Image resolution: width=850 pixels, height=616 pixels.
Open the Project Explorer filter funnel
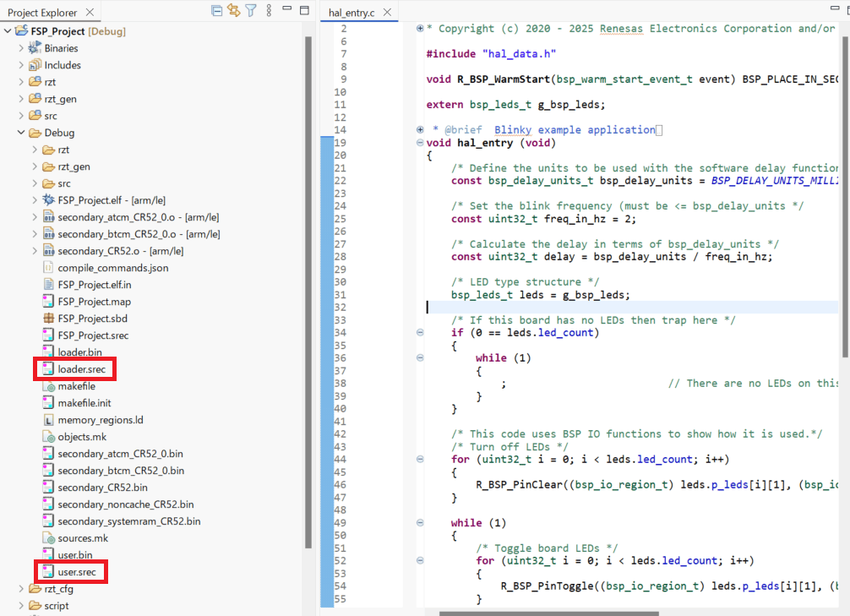click(x=250, y=9)
